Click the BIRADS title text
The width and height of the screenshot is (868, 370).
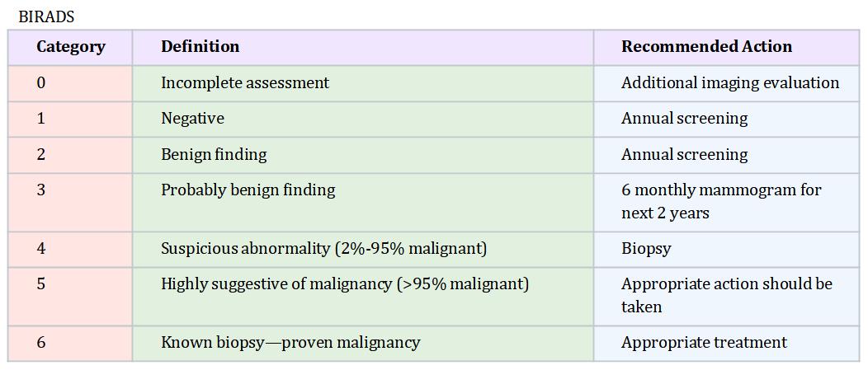[46, 16]
